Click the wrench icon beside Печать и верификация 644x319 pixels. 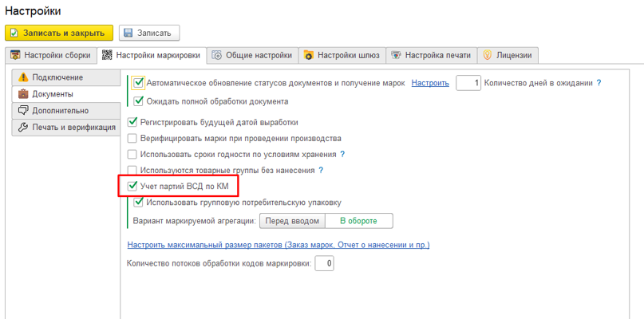pos(23,128)
